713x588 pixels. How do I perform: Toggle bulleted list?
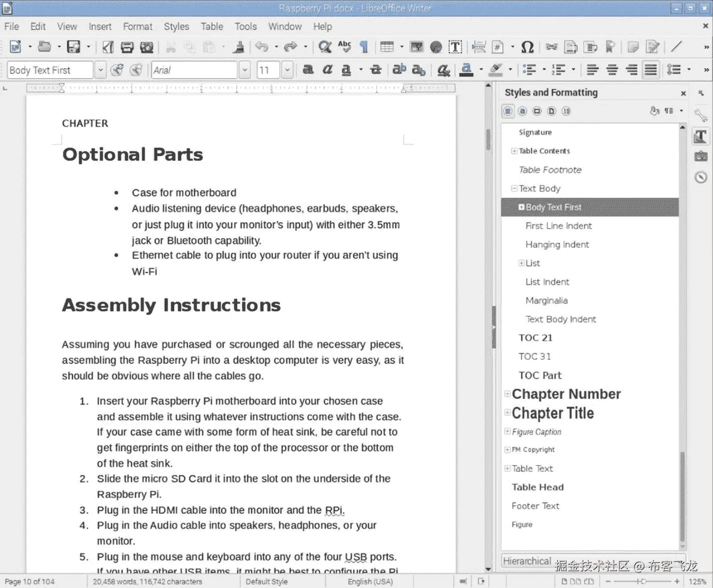[x=529, y=70]
